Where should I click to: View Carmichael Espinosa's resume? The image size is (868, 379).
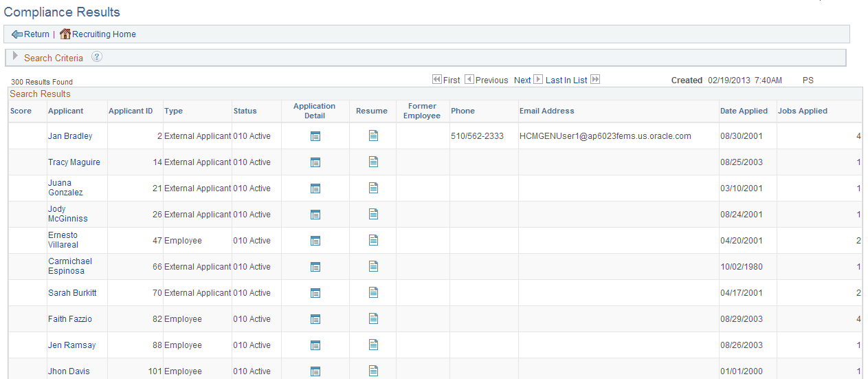[x=373, y=266]
